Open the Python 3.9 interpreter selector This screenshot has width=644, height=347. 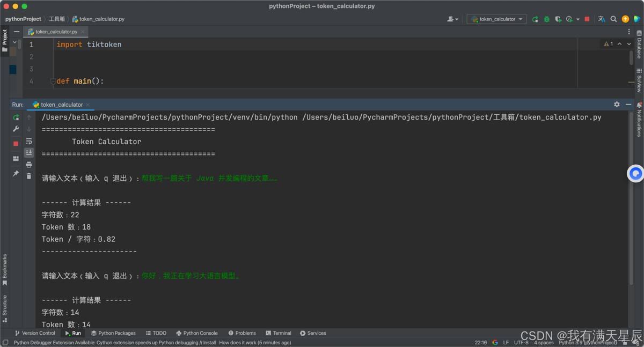[588, 343]
